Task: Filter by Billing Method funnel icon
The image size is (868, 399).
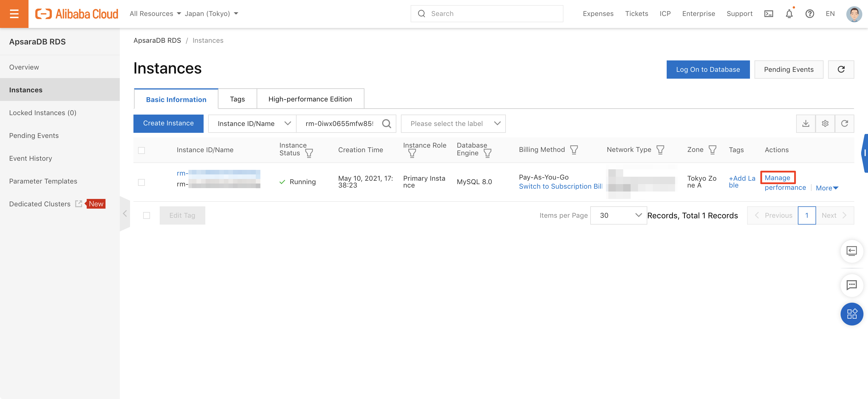Action: [574, 150]
